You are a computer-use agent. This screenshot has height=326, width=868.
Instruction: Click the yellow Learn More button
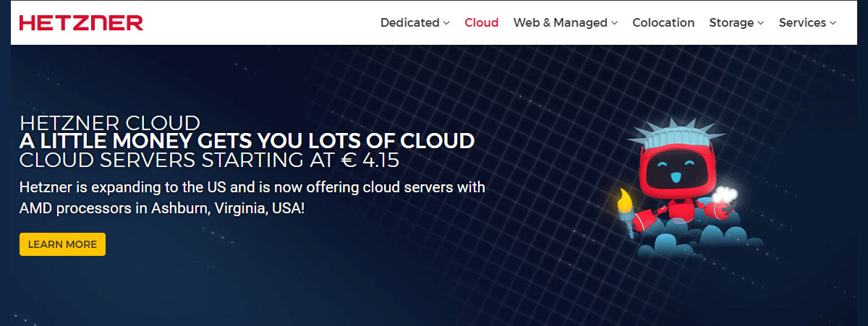[62, 244]
